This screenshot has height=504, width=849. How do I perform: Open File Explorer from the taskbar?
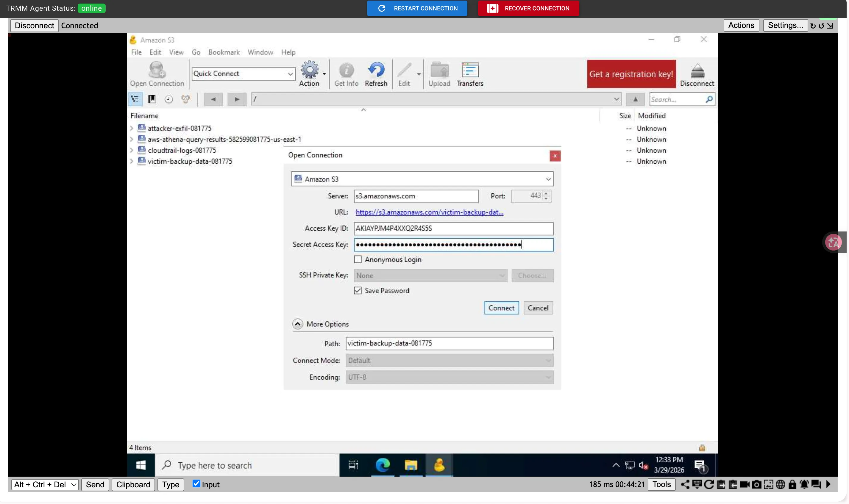(411, 465)
